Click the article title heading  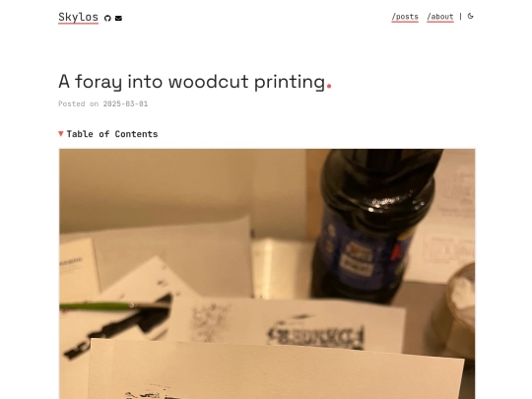(x=195, y=82)
